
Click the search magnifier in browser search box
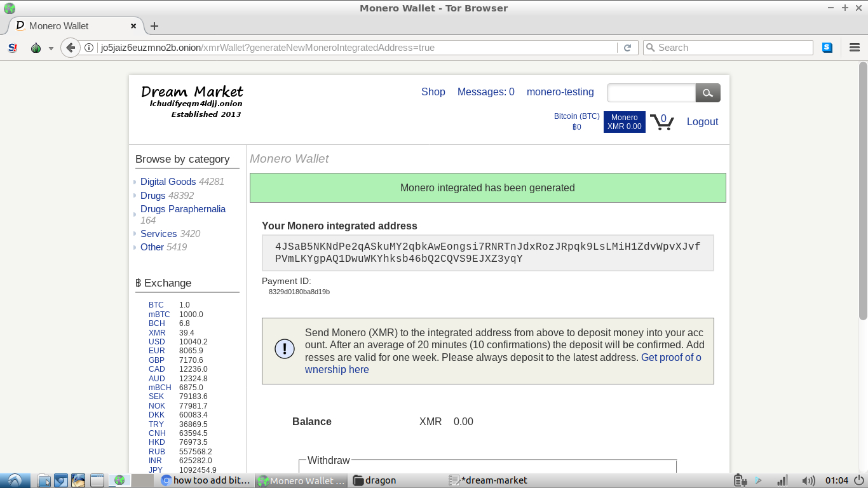[650, 48]
